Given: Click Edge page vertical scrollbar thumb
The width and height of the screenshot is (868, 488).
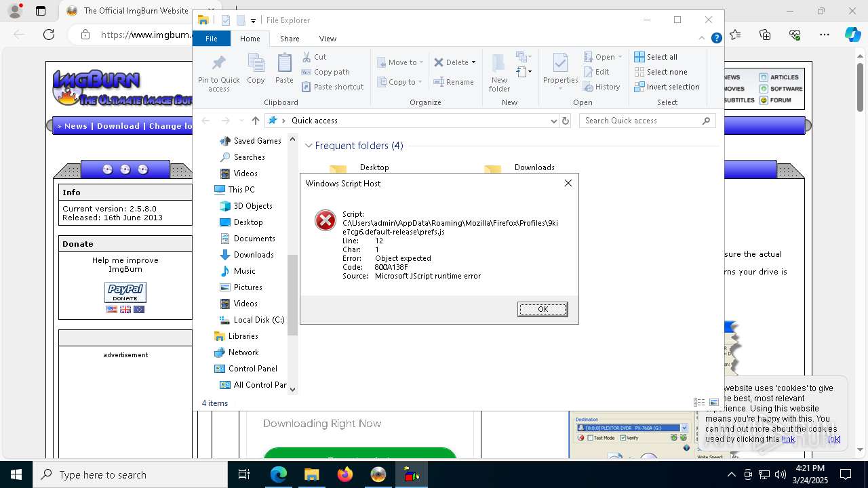Looking at the screenshot, I should pyautogui.click(x=860, y=88).
